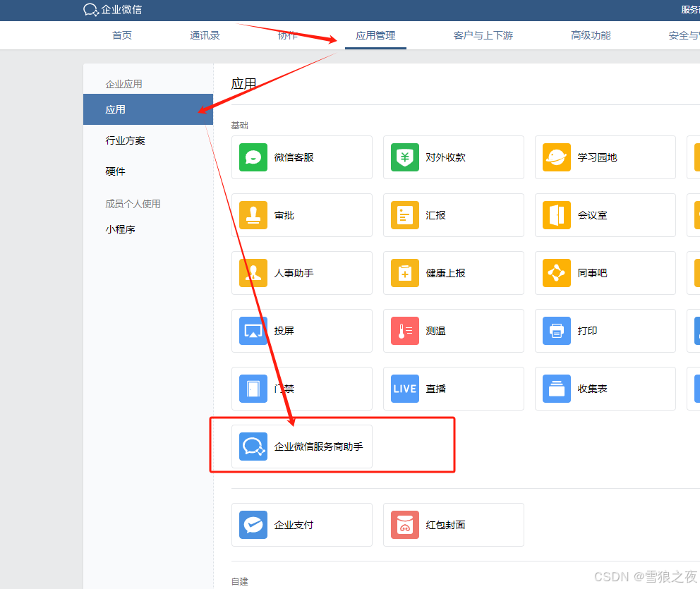Click the 打印 card label
The height and width of the screenshot is (589, 700).
pos(588,331)
